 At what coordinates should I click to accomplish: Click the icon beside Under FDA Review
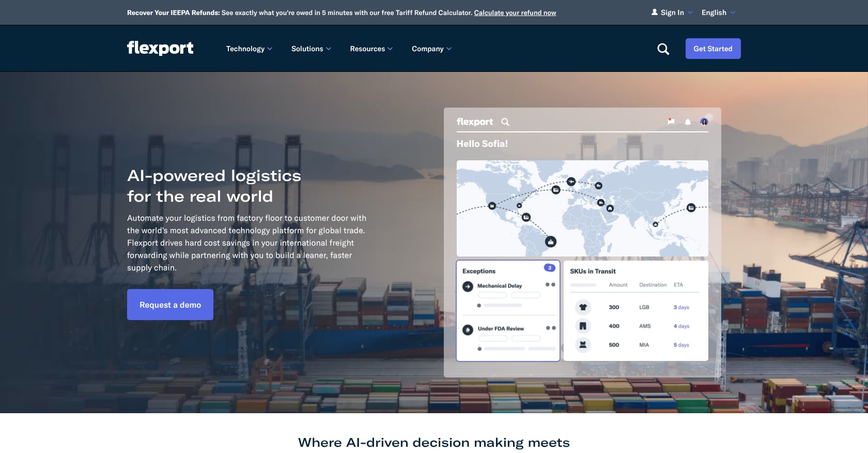click(x=468, y=329)
